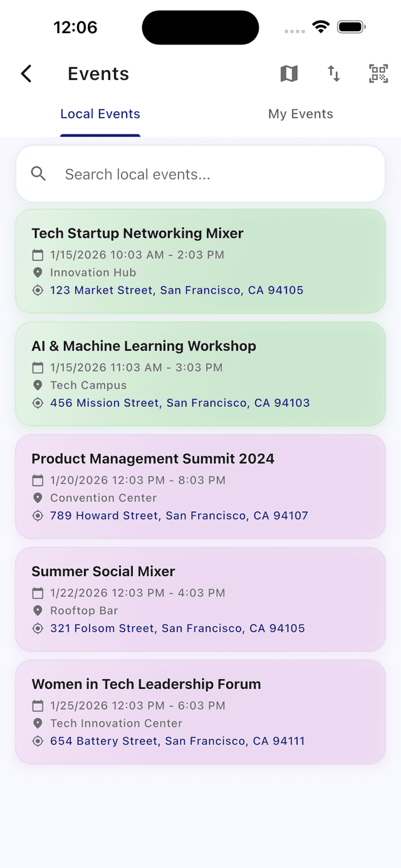This screenshot has height=868, width=401.
Task: Switch to the My Events tab
Action: coord(301,114)
